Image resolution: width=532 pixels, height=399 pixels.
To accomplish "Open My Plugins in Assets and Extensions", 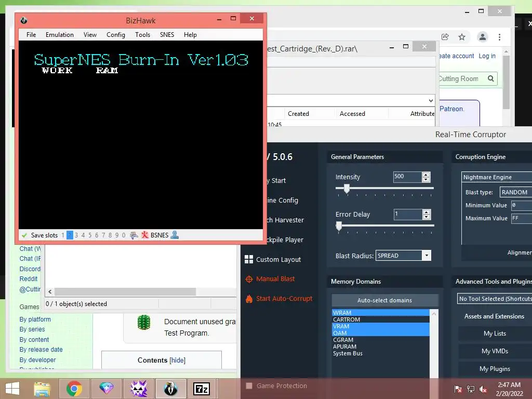I will tap(495, 369).
